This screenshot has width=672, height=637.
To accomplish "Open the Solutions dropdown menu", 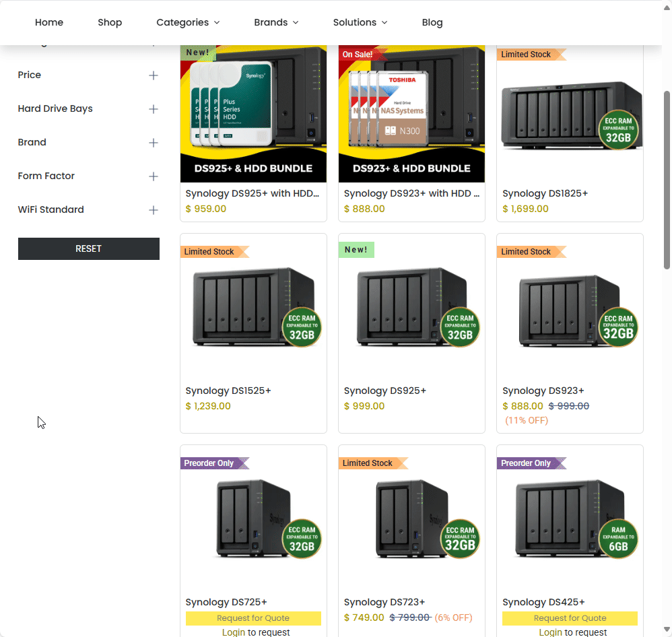I will coord(360,22).
